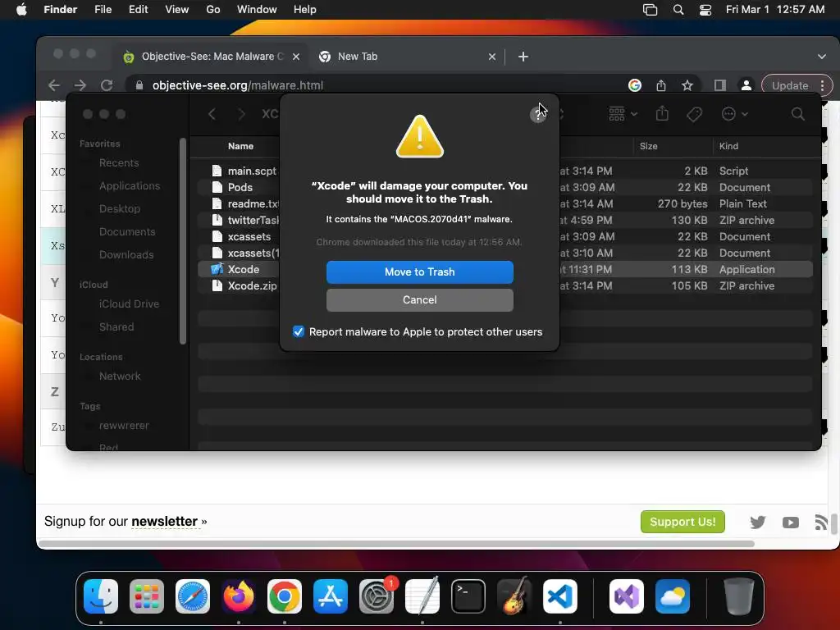840x630 pixels.
Task: Select Xcode.zip file
Action: [253, 286]
